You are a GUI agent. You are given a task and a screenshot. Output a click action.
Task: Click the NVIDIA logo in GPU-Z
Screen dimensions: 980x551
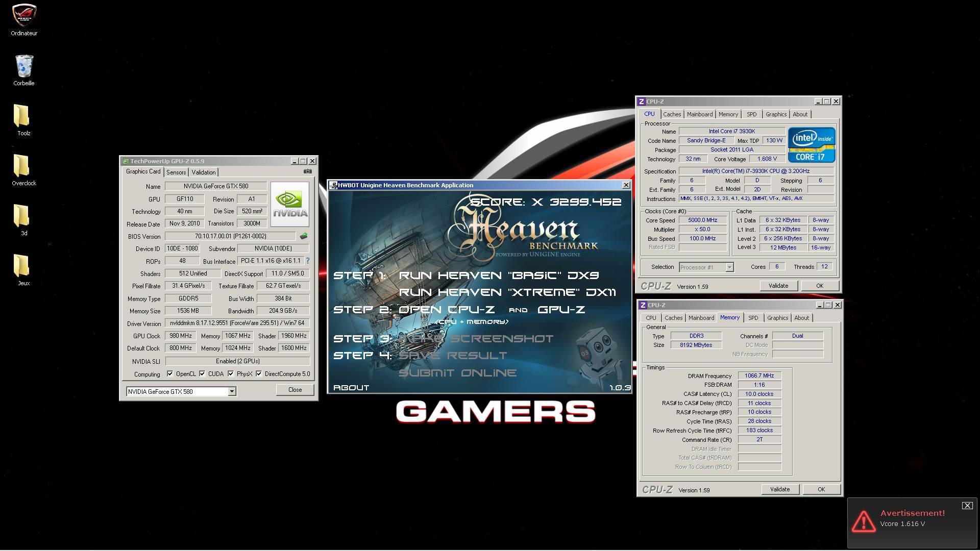click(290, 204)
